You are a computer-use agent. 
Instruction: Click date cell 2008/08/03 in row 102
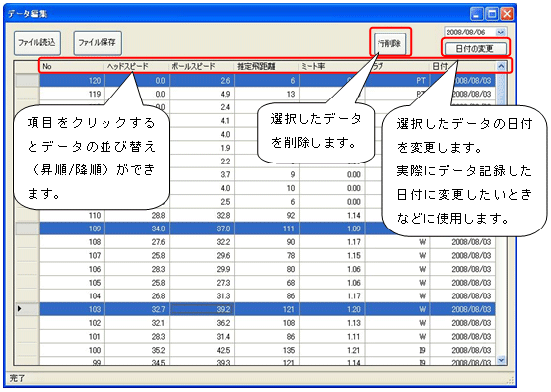click(462, 323)
